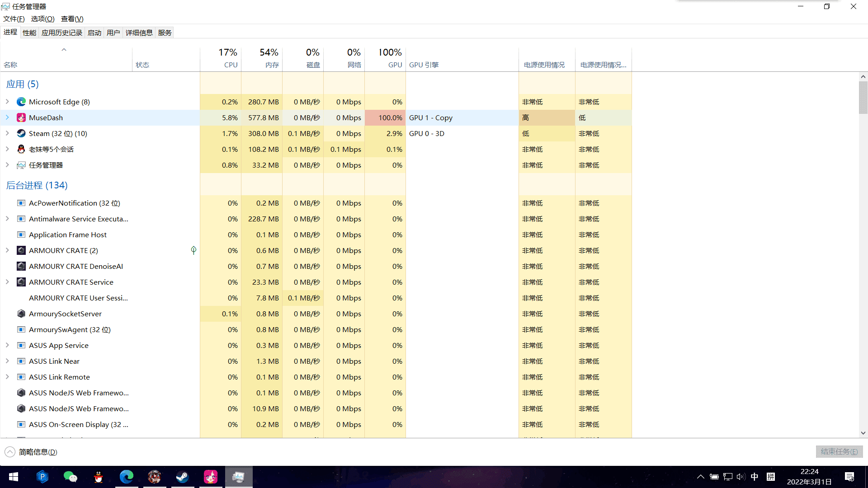868x488 pixels.
Task: Switch to the 用户 tab
Action: 113,33
